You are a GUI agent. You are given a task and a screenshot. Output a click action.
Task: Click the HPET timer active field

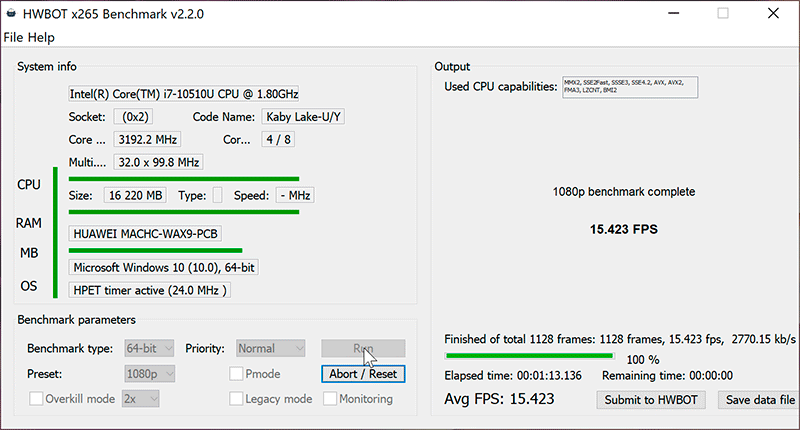[149, 290]
